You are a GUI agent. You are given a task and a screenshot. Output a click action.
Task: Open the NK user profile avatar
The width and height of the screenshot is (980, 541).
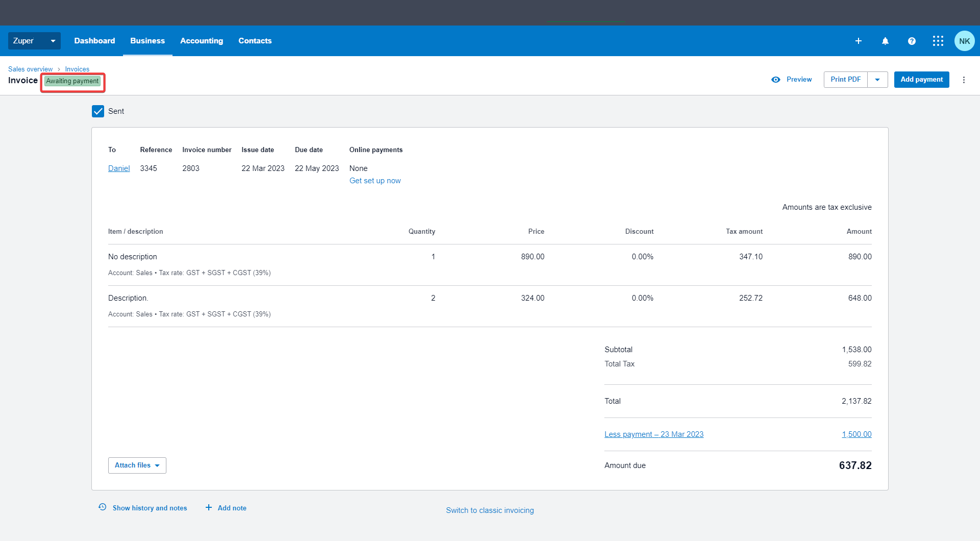964,41
